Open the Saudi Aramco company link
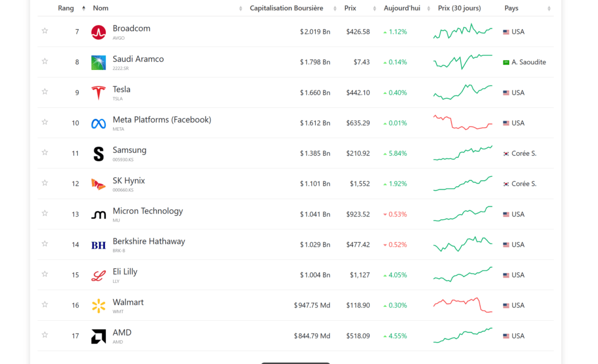The height and width of the screenshot is (364, 598). click(138, 59)
